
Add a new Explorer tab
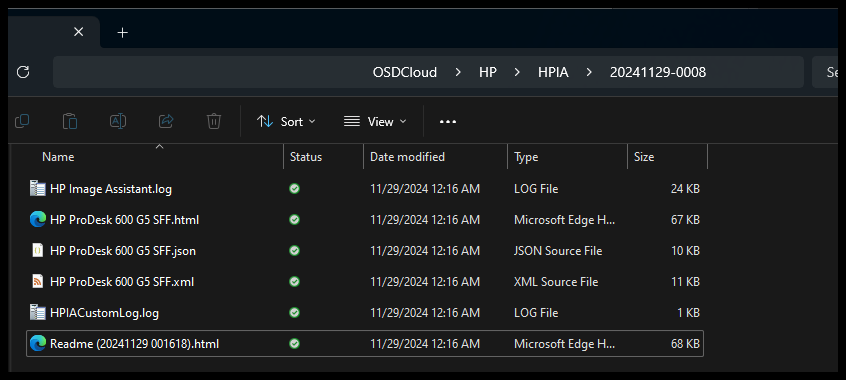point(122,33)
